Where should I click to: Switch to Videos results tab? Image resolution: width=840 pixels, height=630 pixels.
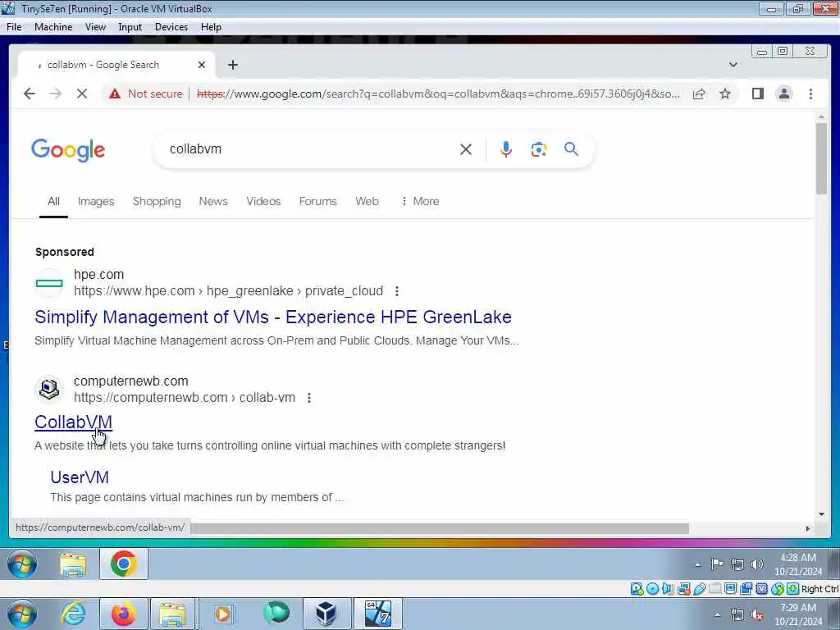coord(263,202)
